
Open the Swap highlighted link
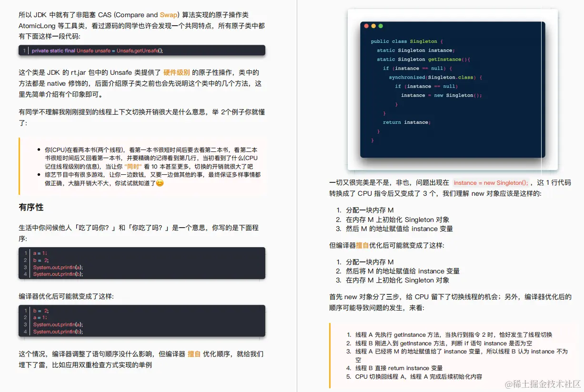coord(169,15)
